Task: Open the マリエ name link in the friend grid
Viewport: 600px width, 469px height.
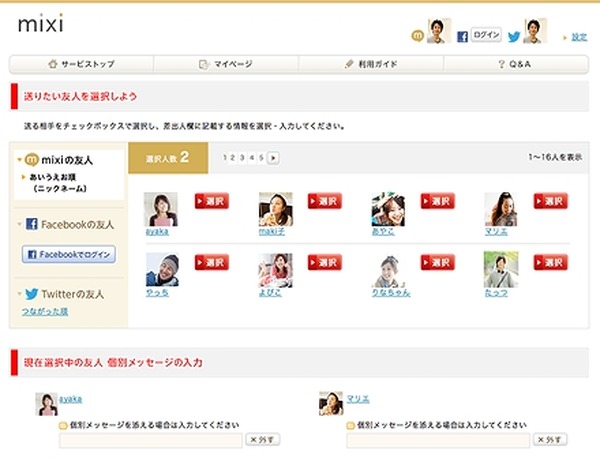Action: [496, 232]
